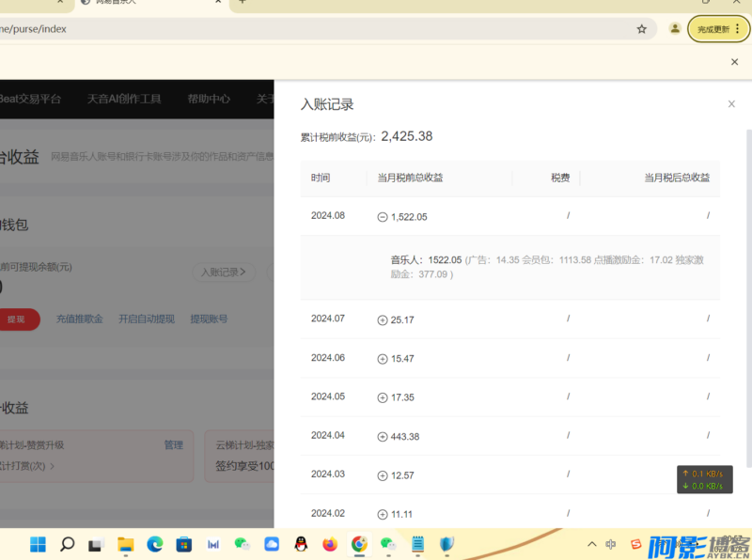The image size is (752, 560).
Task: Close the 入账记录 records dialog
Action: point(731,103)
